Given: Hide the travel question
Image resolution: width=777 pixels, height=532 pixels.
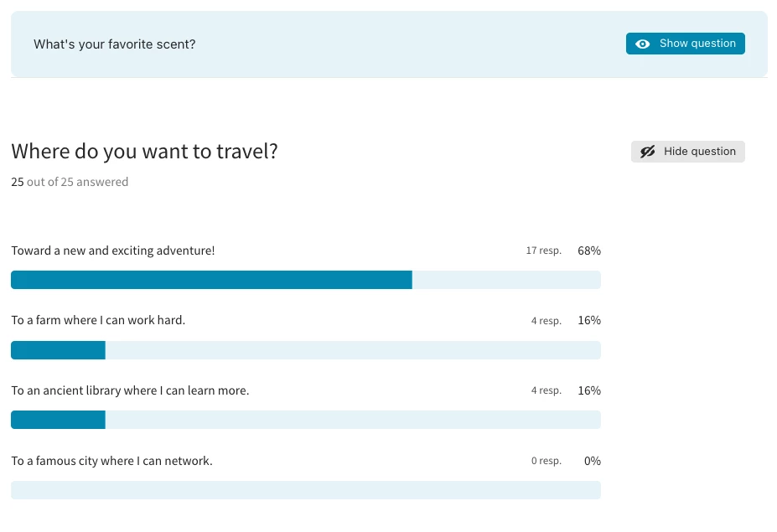Looking at the screenshot, I should [x=688, y=152].
